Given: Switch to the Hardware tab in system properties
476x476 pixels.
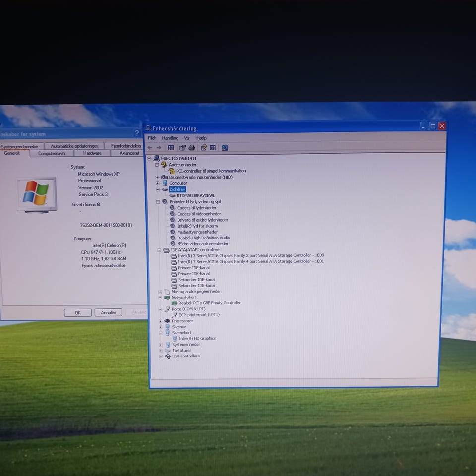Looking at the screenshot, I should (92, 153).
